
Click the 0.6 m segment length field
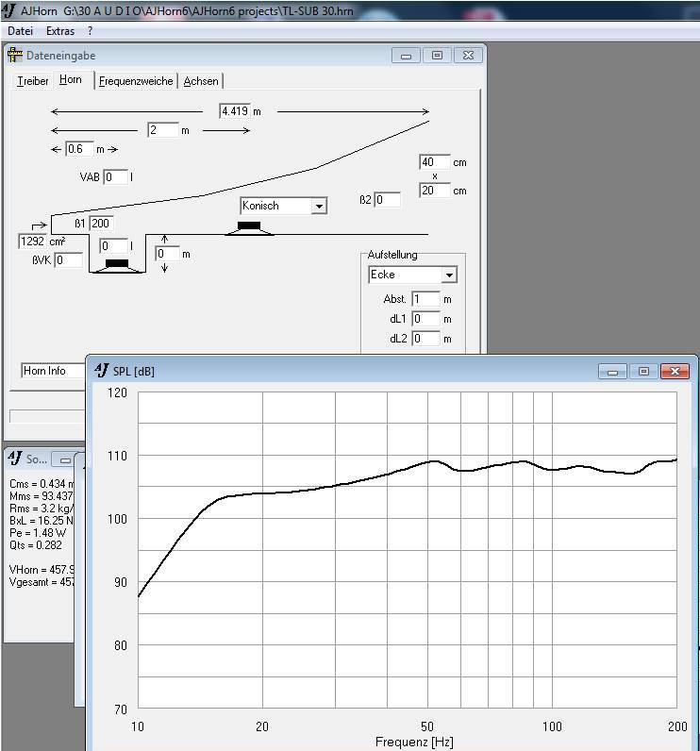(79, 149)
